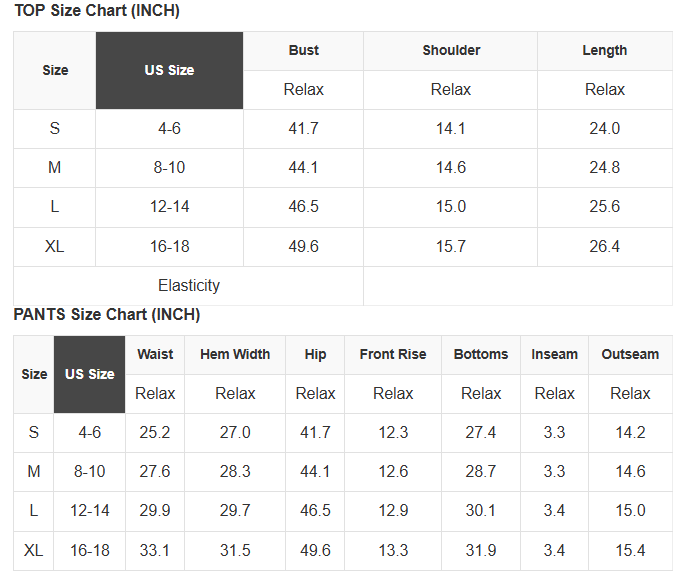Click the dark US Size header in PANTS chart
This screenshot has height=571, width=676.
90,374
